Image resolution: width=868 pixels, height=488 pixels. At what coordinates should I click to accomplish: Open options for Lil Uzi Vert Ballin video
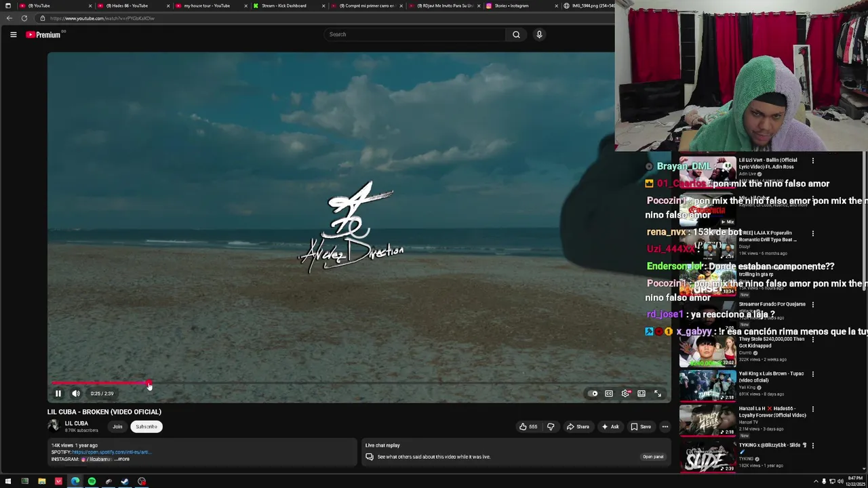(x=813, y=161)
